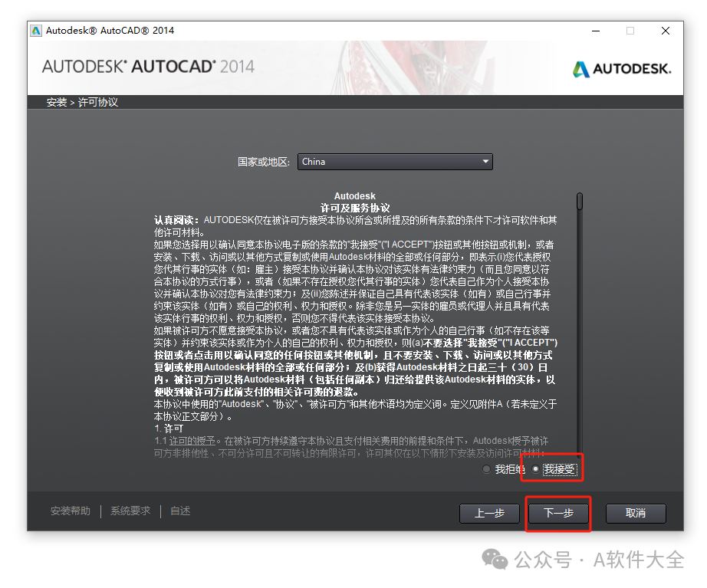Click the 下一步 (Next) button
The height and width of the screenshot is (588, 707).
click(558, 513)
